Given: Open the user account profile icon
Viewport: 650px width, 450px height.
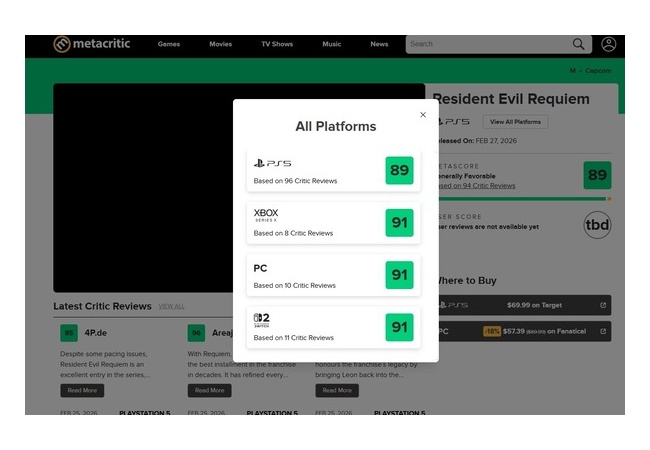Looking at the screenshot, I should pyautogui.click(x=609, y=44).
